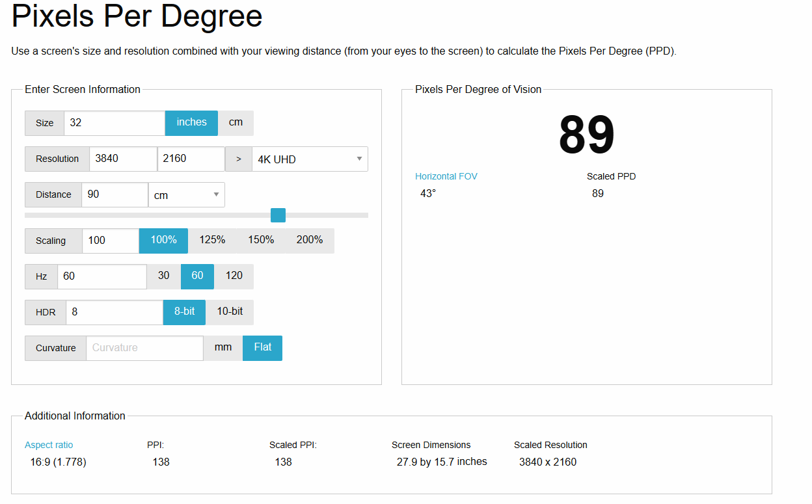Screen dimensions: 812x504
Task: Set scaling to 200%
Action: (310, 241)
